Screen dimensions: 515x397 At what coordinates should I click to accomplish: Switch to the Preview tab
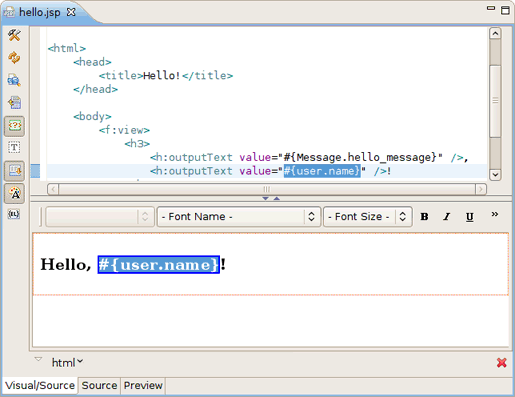[x=143, y=385]
